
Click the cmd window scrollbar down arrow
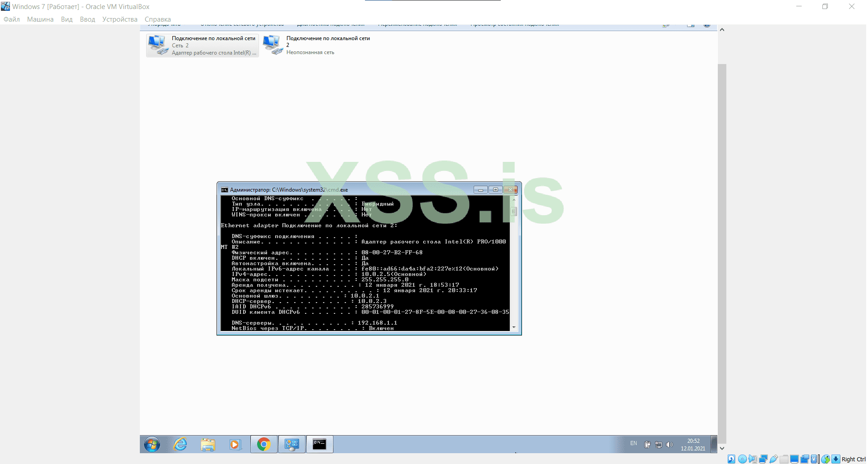pos(514,327)
